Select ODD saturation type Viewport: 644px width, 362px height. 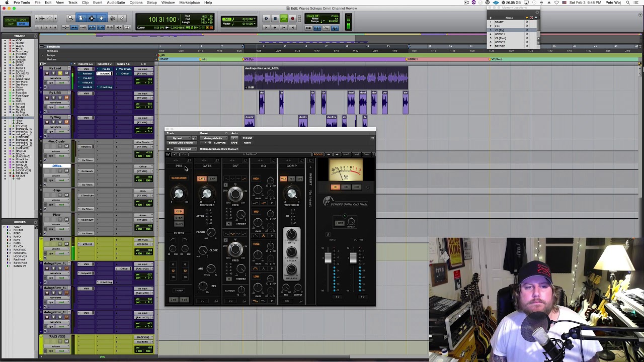[179, 211]
